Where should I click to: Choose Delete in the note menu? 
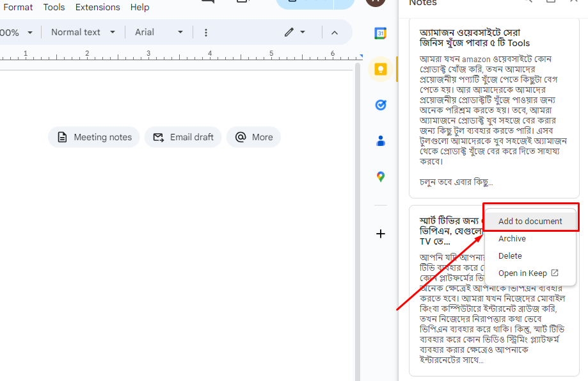tap(530, 255)
